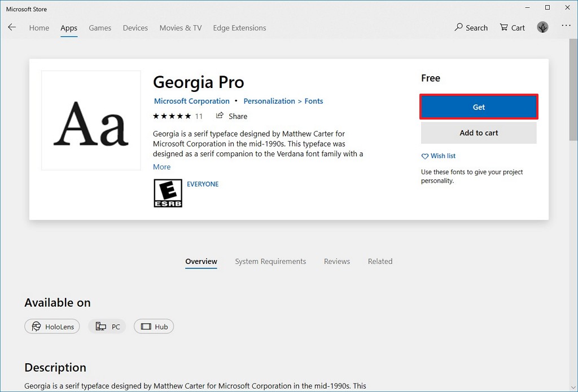This screenshot has width=578, height=392.
Task: Maximize the Microsoft Store window
Action: point(548,8)
